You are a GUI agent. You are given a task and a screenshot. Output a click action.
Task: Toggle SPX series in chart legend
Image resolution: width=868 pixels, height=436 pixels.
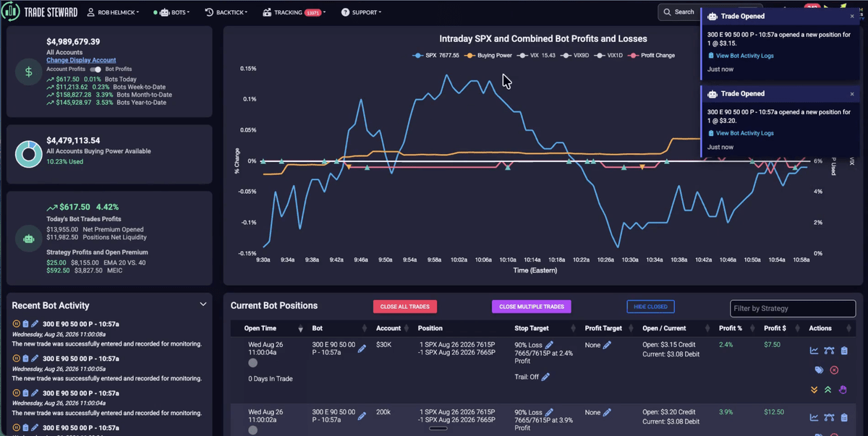click(x=435, y=55)
